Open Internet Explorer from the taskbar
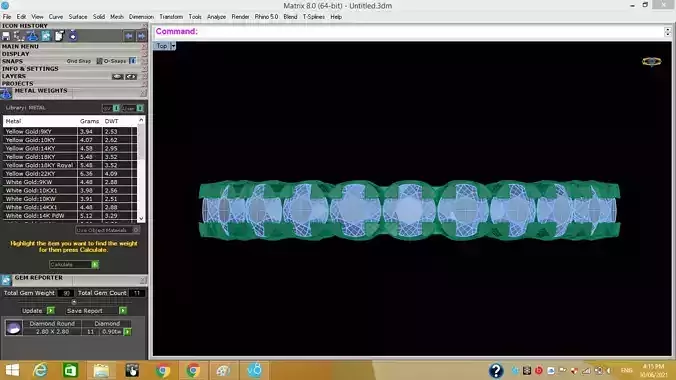676x380 pixels. tap(41, 371)
